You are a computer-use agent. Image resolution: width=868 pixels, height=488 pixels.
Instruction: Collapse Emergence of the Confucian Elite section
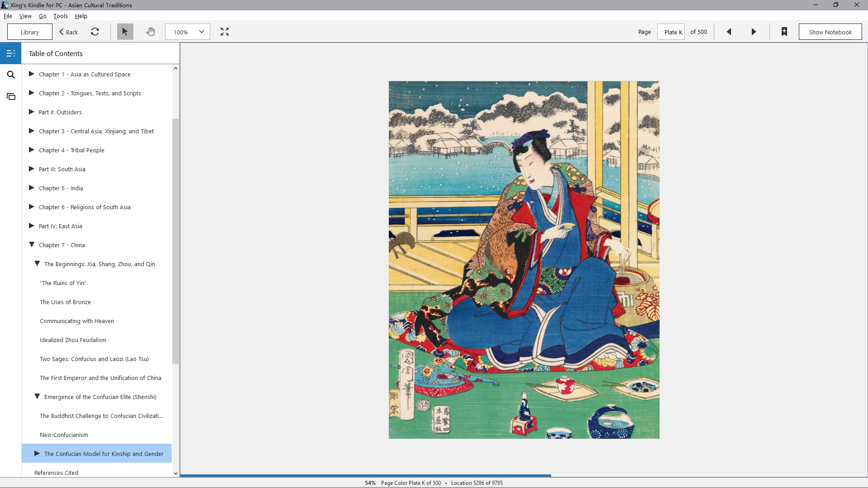tap(37, 396)
